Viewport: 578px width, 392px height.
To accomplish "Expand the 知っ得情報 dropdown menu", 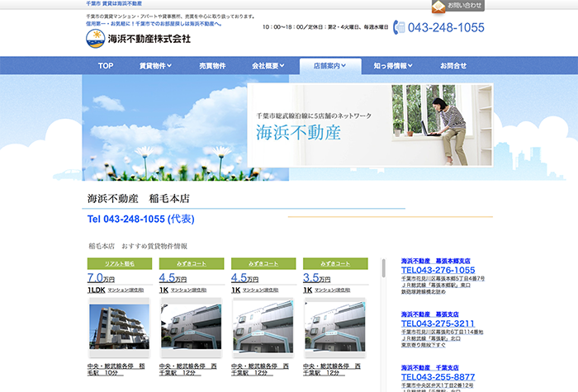I will coord(393,66).
